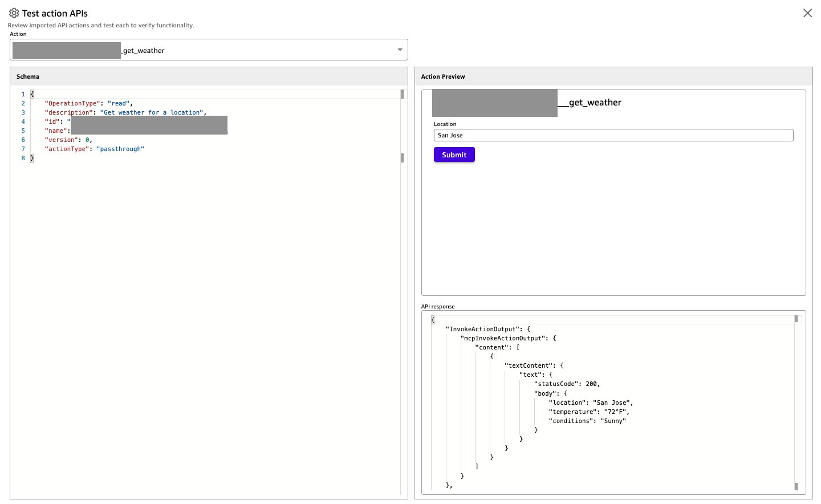821x504 pixels.
Task: Expand the Action dropdown arrow
Action: [x=400, y=50]
